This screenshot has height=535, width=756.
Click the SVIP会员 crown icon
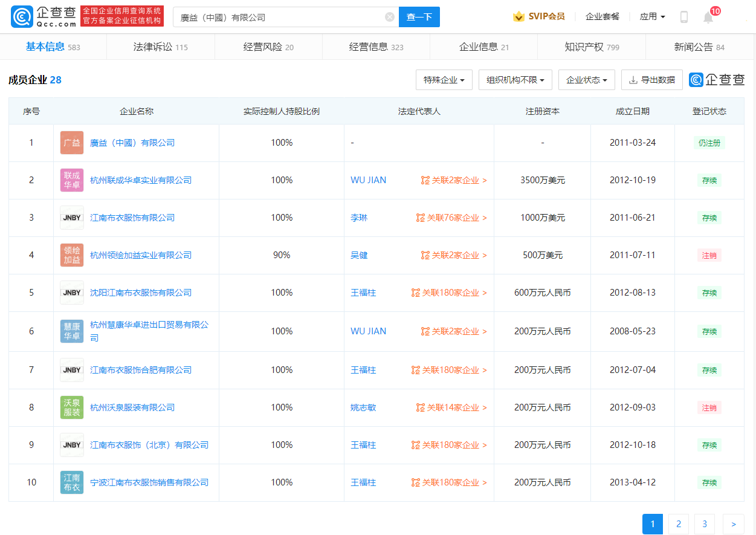pyautogui.click(x=519, y=17)
